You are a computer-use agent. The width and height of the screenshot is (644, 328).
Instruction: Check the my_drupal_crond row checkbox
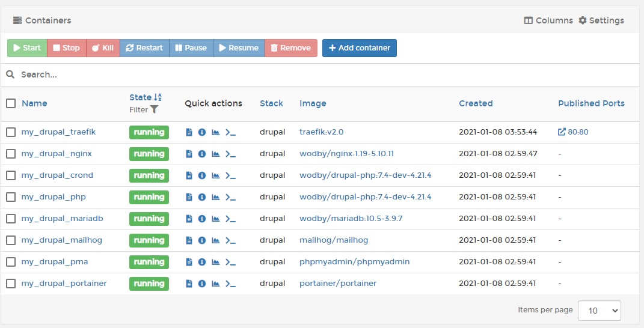pos(11,175)
